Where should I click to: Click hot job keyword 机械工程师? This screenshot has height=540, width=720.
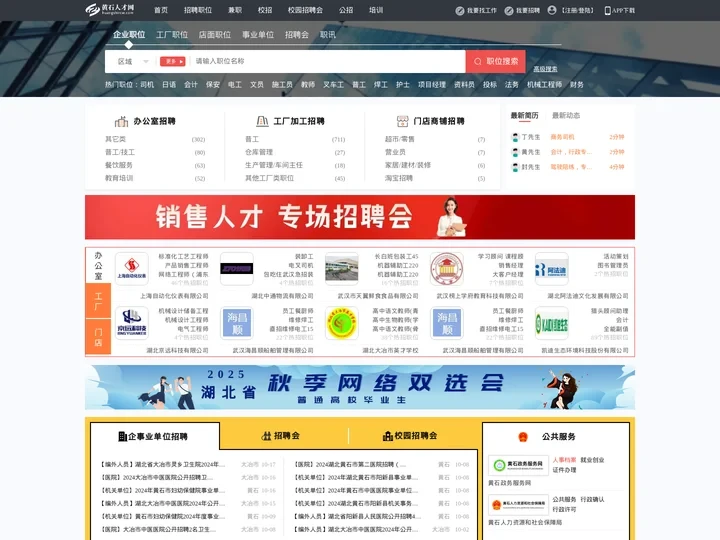click(544, 85)
